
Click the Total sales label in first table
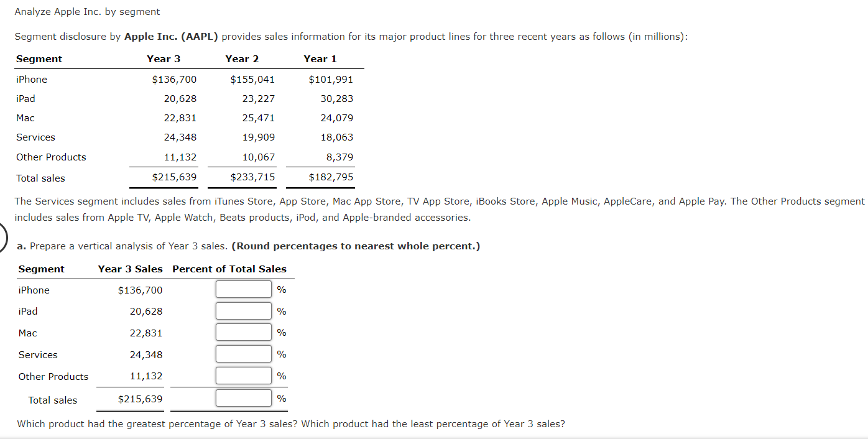[x=40, y=178]
